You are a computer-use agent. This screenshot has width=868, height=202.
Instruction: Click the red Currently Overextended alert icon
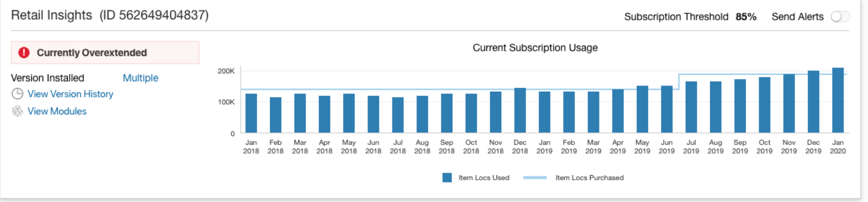(x=24, y=53)
